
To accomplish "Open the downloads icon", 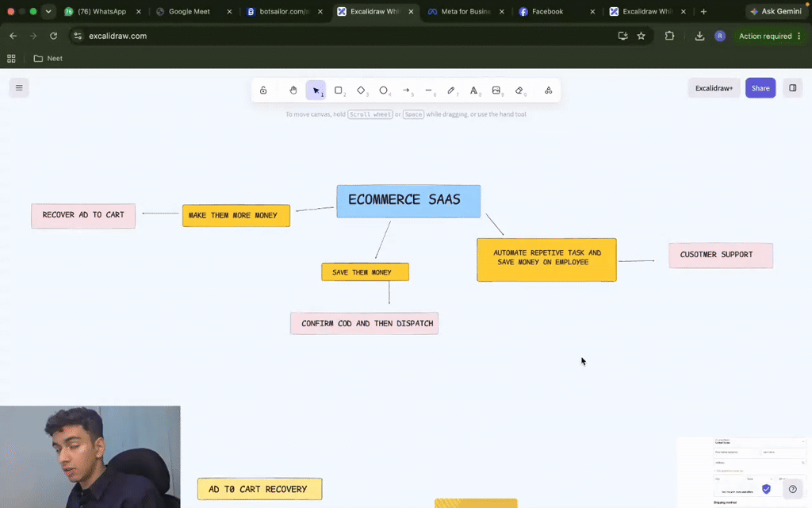I will click(x=699, y=36).
